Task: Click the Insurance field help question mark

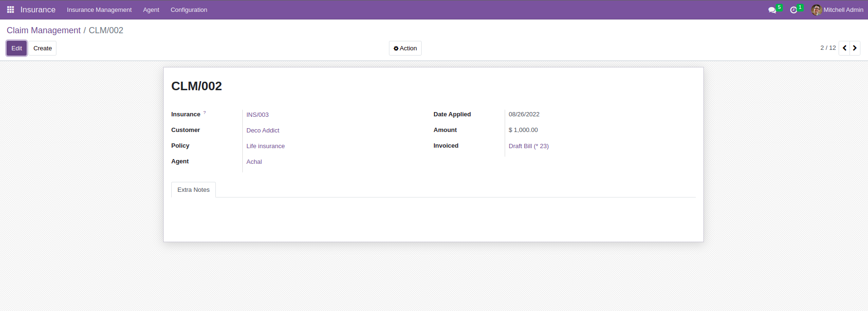Action: pos(205,113)
